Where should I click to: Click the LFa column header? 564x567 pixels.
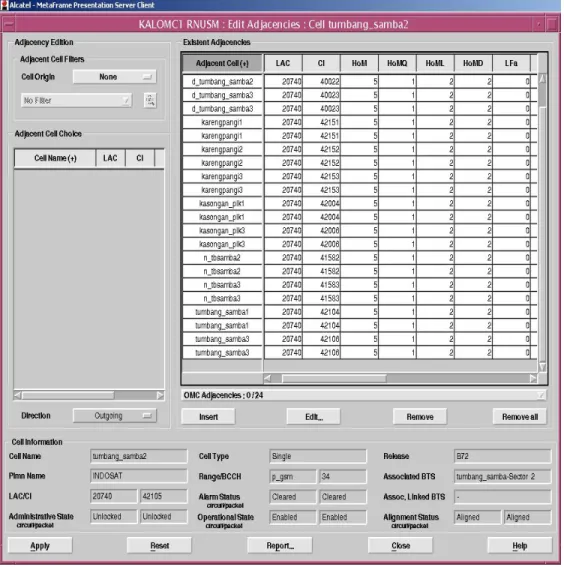point(511,63)
